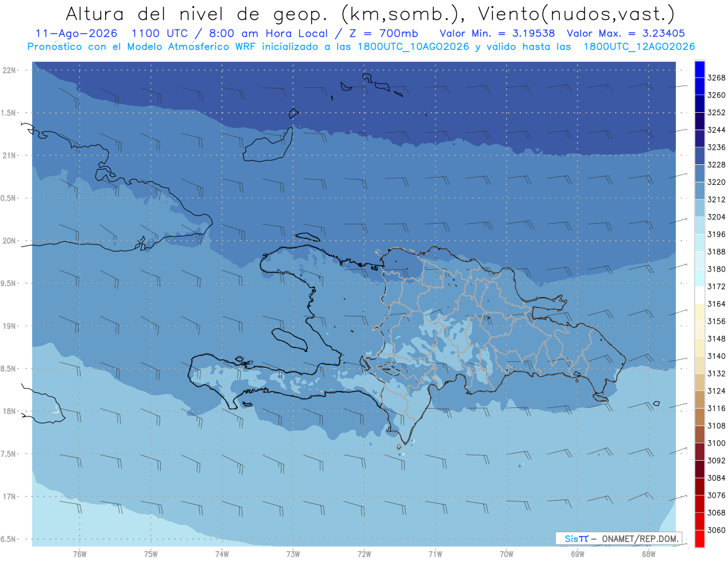Click the '3140' legend value
This screenshot has width=728, height=562.
(x=716, y=356)
